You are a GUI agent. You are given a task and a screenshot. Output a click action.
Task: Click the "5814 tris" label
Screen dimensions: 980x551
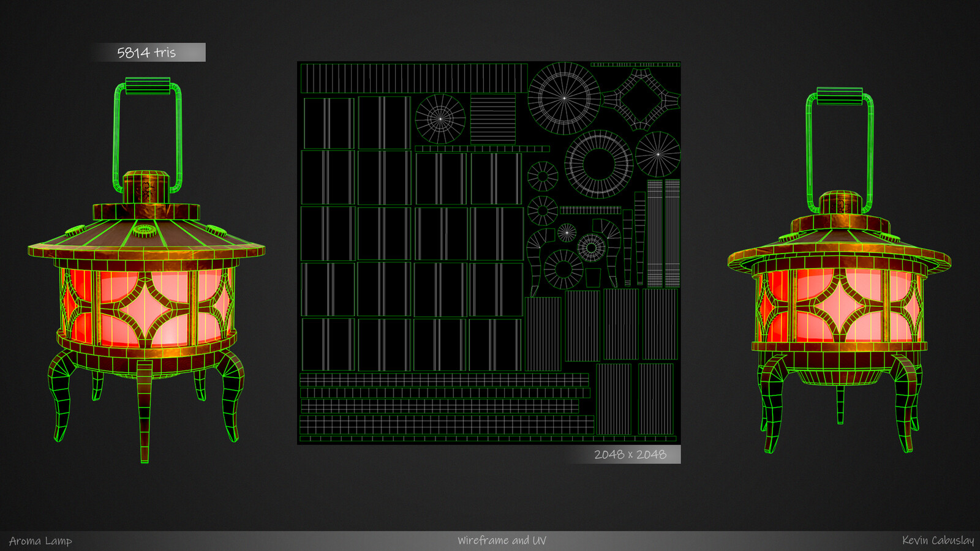[x=146, y=53]
